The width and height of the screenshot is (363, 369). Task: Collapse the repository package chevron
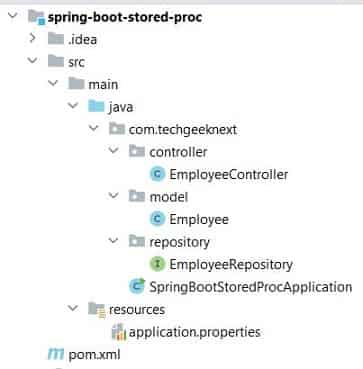114,240
